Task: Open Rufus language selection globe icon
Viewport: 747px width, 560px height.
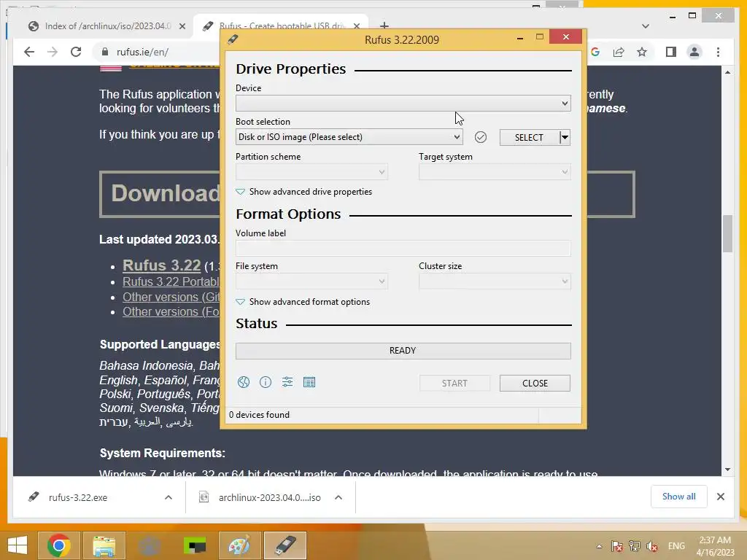Action: tap(244, 382)
